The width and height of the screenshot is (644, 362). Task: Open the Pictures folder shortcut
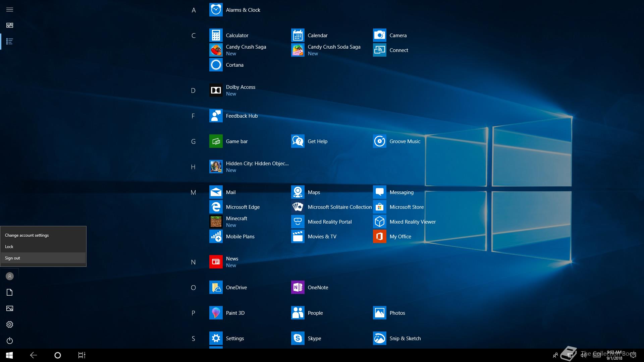tap(10, 308)
